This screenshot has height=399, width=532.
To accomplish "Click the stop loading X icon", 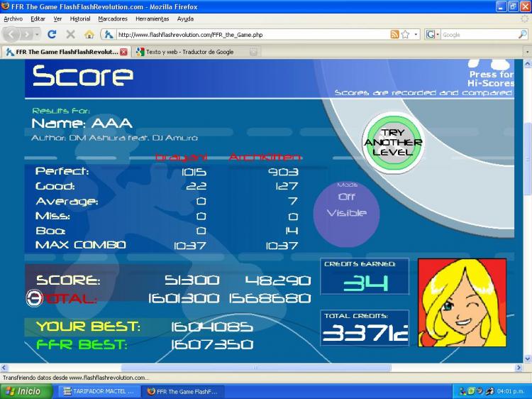I will point(70,34).
